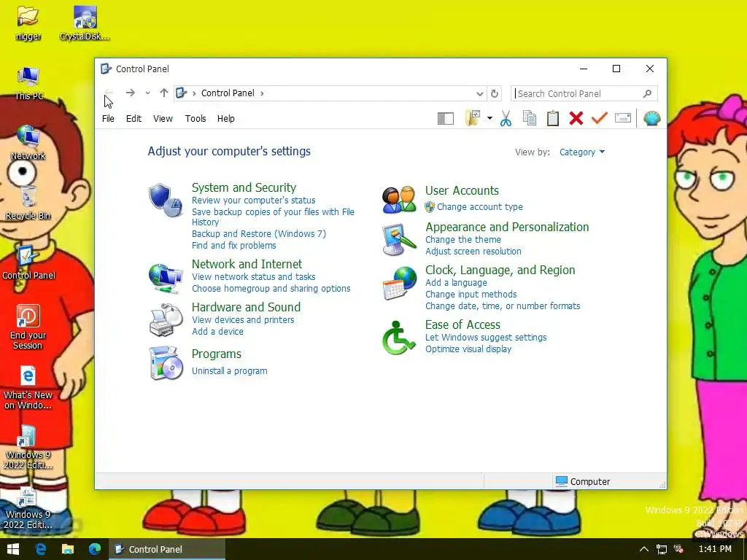Open File Explorer from the taskbar

click(68, 549)
